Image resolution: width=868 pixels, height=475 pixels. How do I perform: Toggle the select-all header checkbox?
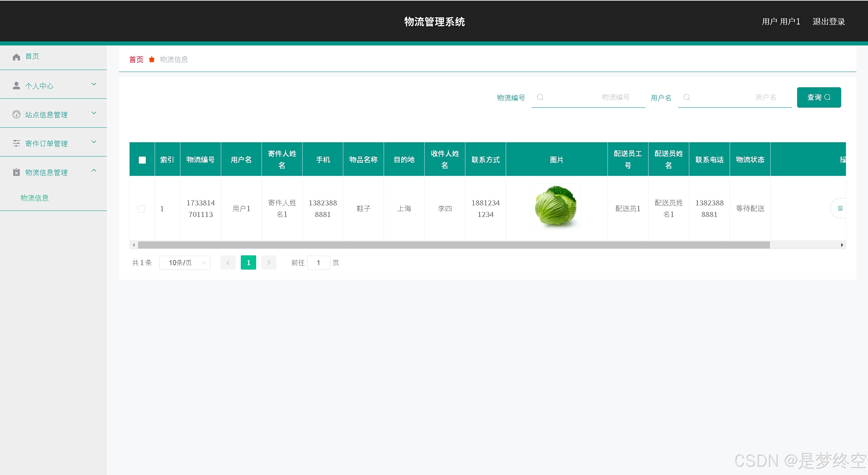tap(142, 160)
